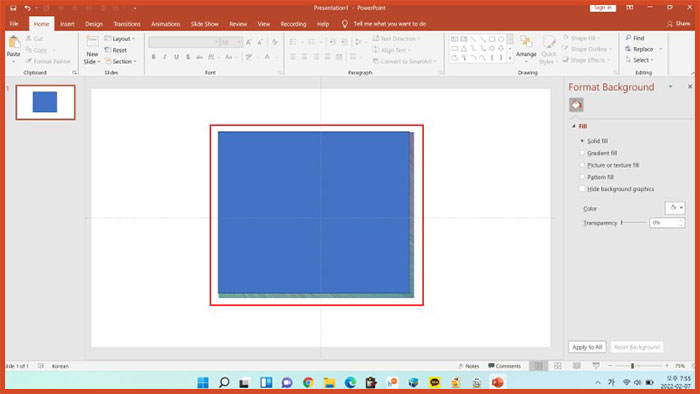
Task: Click the Text Shadow icon
Action: point(188,57)
